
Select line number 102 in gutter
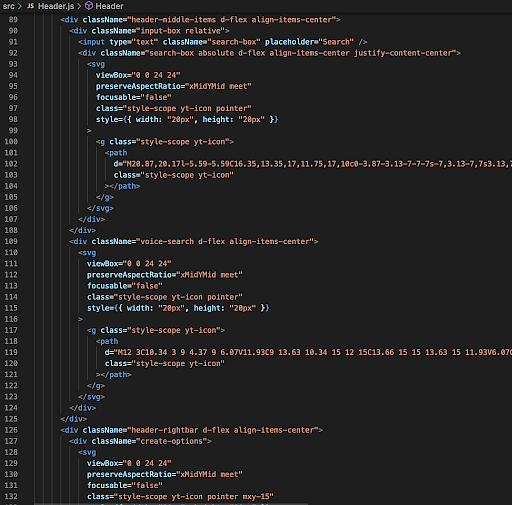(11, 164)
